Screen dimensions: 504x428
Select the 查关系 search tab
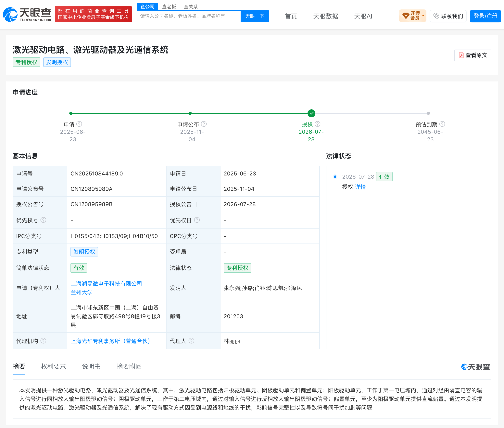click(191, 6)
